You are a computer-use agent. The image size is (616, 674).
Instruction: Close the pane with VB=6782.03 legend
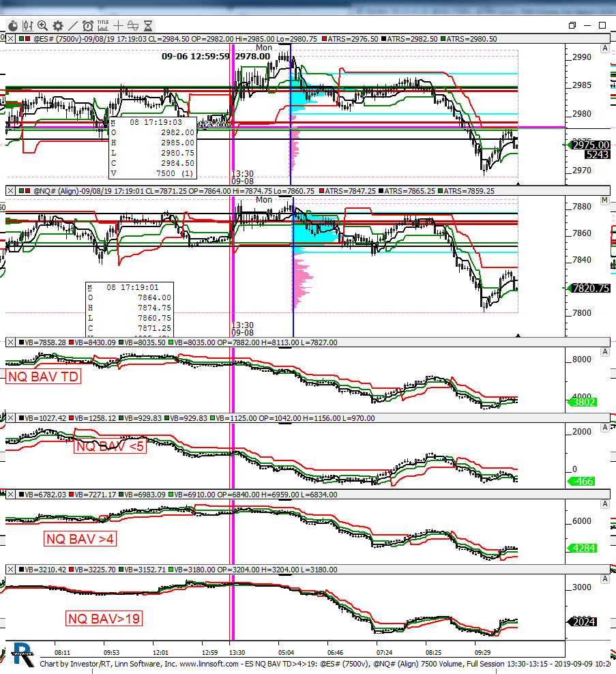(10, 495)
